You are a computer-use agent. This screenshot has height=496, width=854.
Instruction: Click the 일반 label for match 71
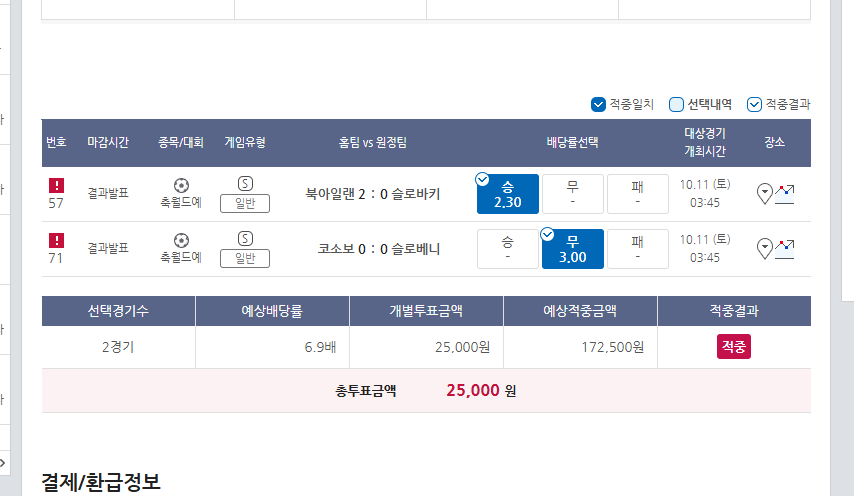245,259
